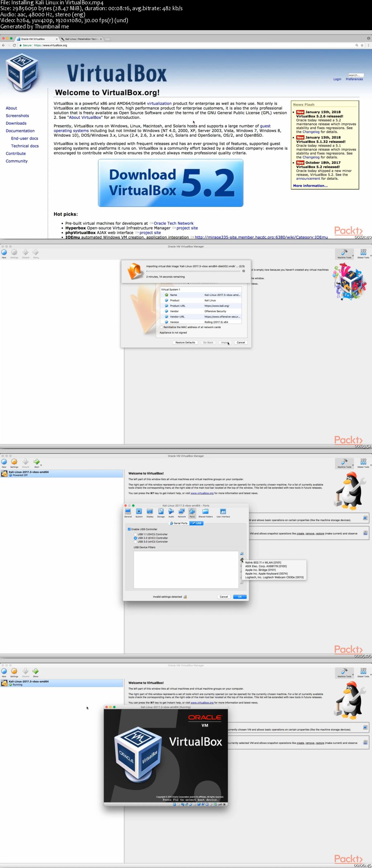Click the disk image import progress bar
372x868 pixels.
coord(193,271)
